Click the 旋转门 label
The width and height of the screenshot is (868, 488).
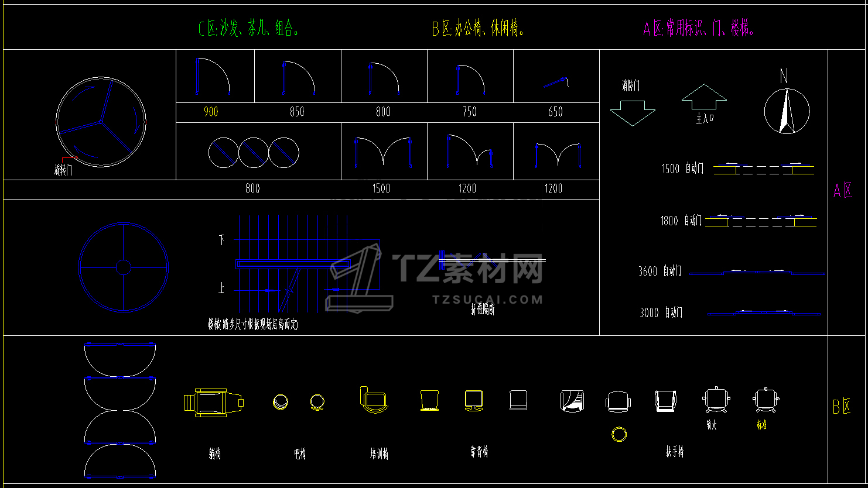[x=63, y=170]
